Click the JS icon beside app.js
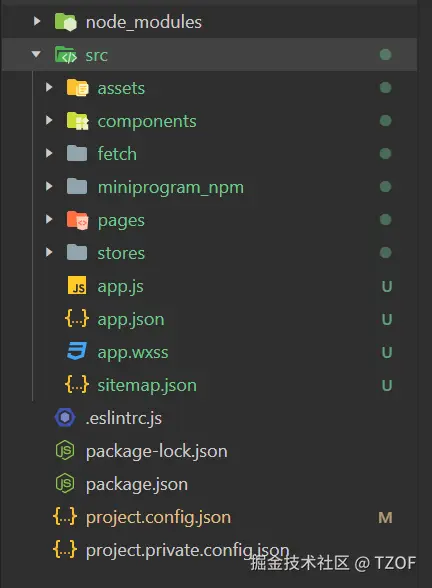Screen dimensions: 432x588 [x=77, y=285]
